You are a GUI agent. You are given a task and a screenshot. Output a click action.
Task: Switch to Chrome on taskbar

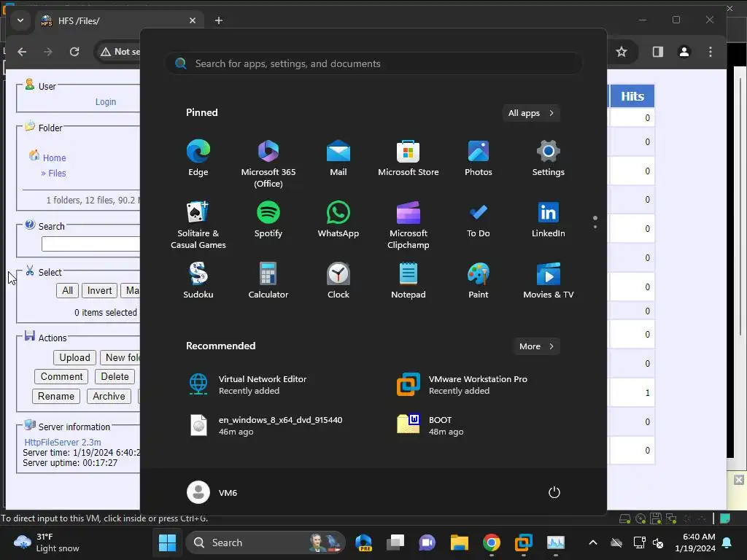pyautogui.click(x=491, y=542)
